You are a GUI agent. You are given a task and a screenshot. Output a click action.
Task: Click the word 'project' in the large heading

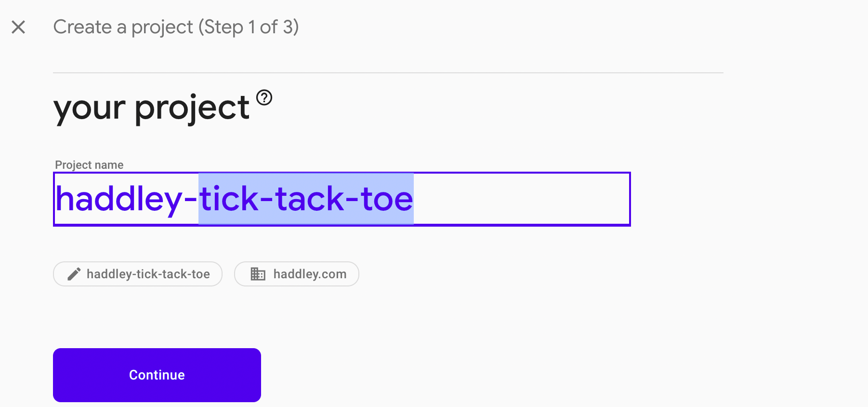click(192, 108)
